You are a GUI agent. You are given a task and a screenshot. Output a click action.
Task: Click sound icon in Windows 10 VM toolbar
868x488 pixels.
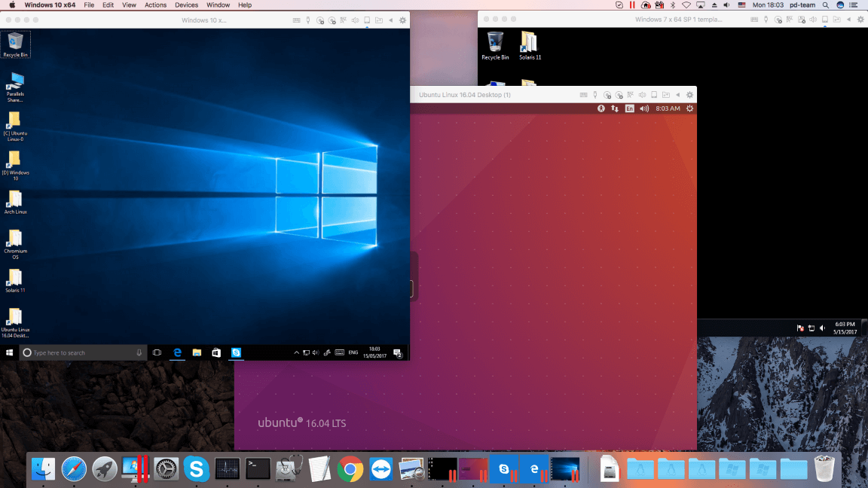click(x=356, y=20)
